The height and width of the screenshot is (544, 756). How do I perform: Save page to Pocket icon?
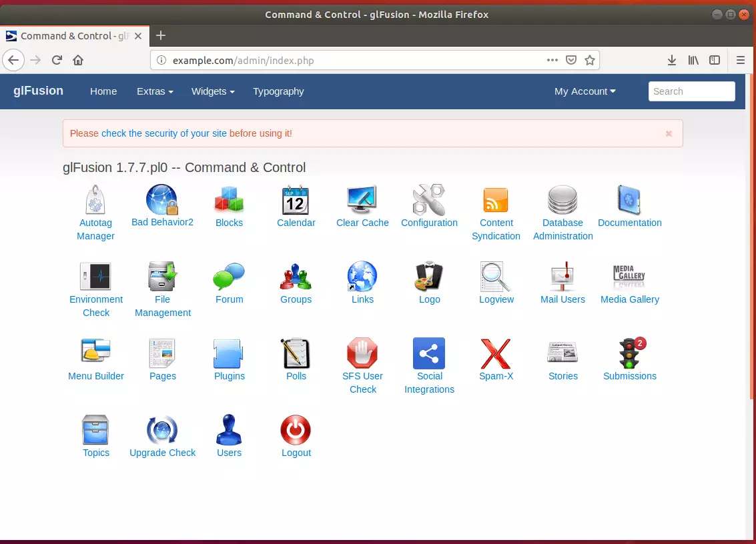[571, 60]
